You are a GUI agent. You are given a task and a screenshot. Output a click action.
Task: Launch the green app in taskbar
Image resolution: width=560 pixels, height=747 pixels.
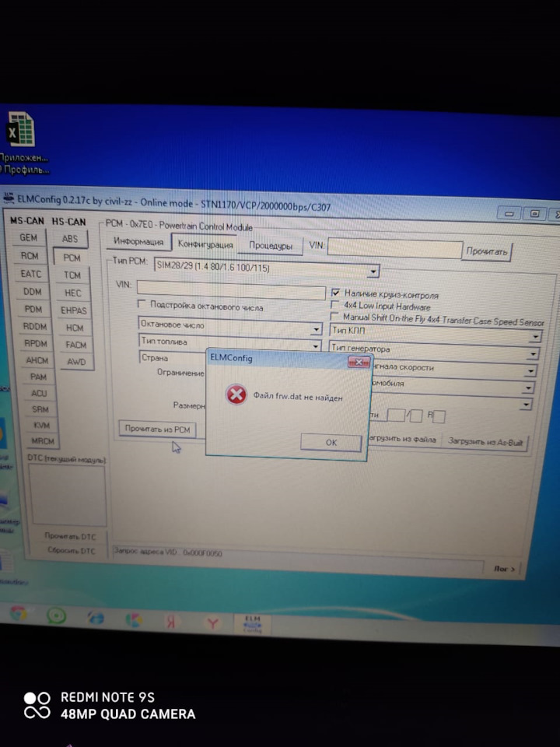(x=56, y=615)
